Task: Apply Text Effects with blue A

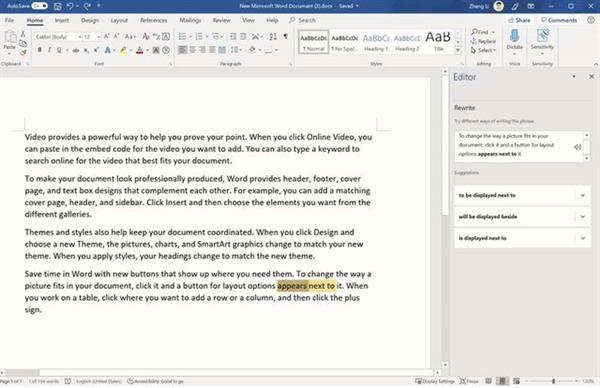Action: [x=108, y=50]
